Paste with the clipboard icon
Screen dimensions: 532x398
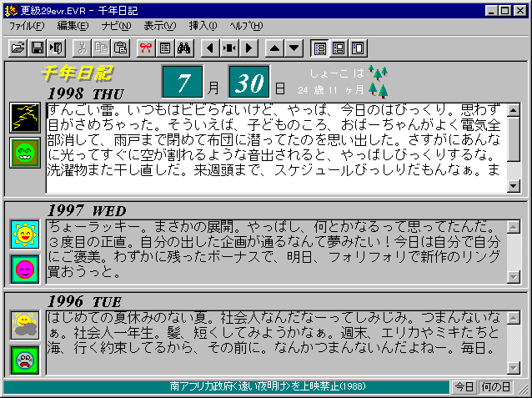pos(120,48)
